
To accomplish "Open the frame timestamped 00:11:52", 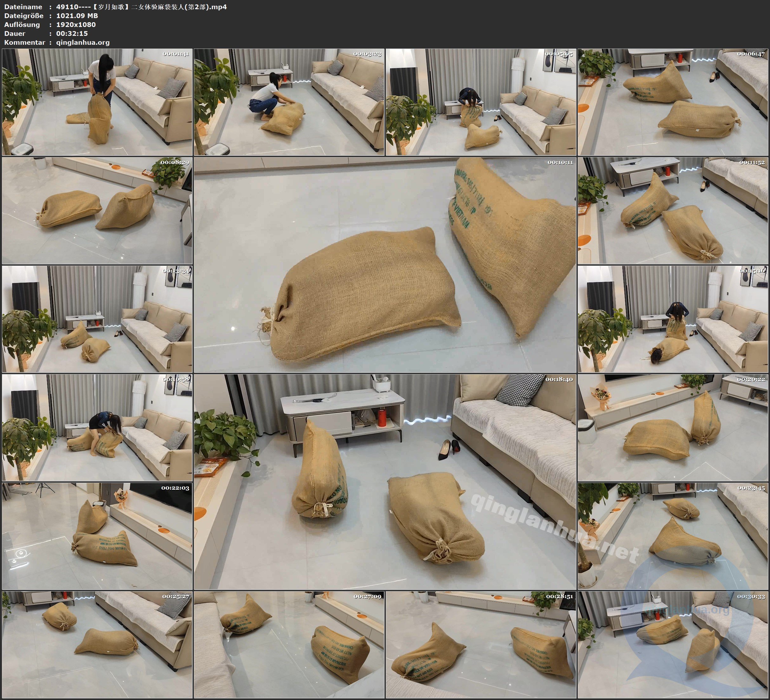I will click(x=673, y=210).
